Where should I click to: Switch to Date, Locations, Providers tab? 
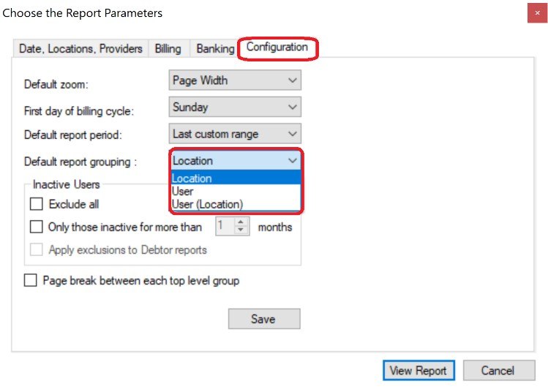click(80, 48)
